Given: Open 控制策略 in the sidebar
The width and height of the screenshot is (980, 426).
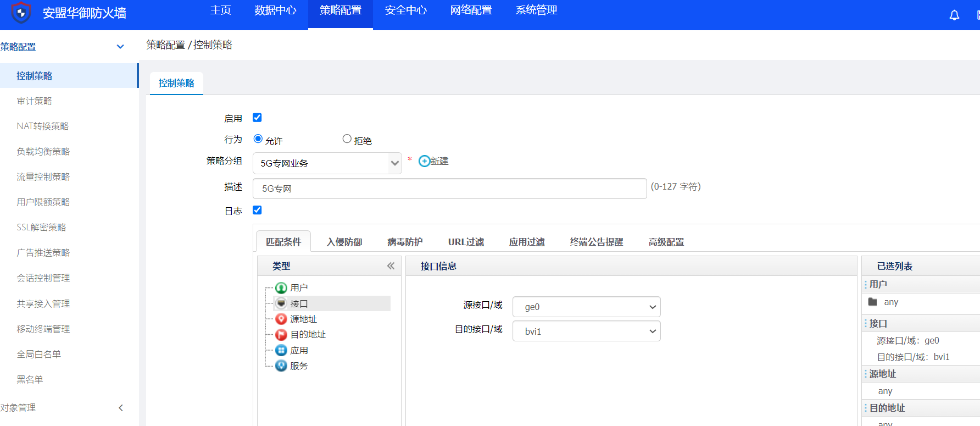Looking at the screenshot, I should 69,76.
